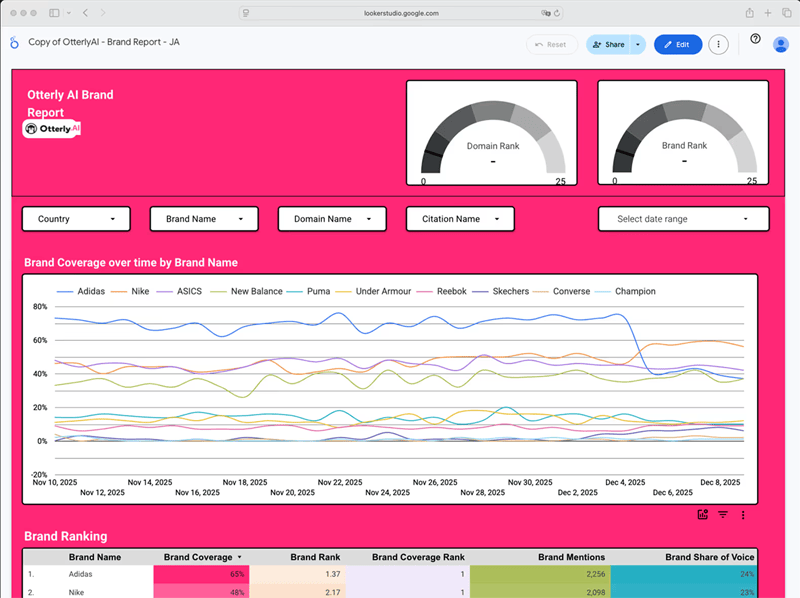Click the lookerstudio.google.com address bar
Viewport: 800px width, 598px height.
(400, 13)
